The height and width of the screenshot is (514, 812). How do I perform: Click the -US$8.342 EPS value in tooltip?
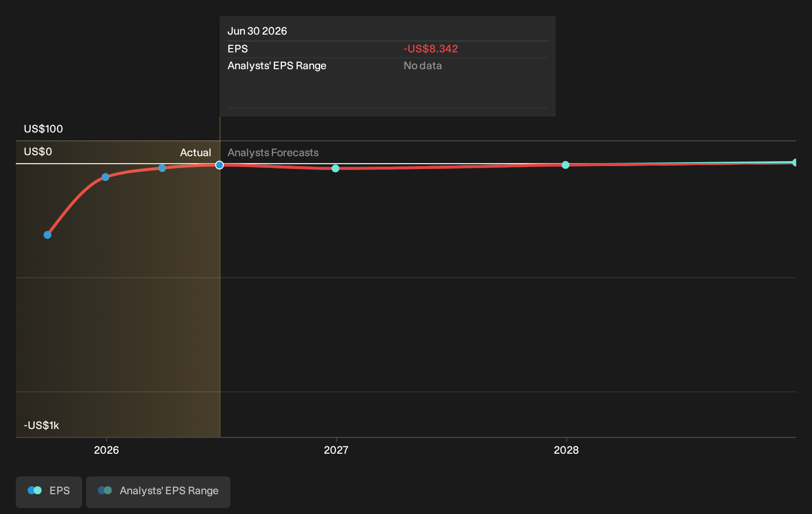pos(431,49)
